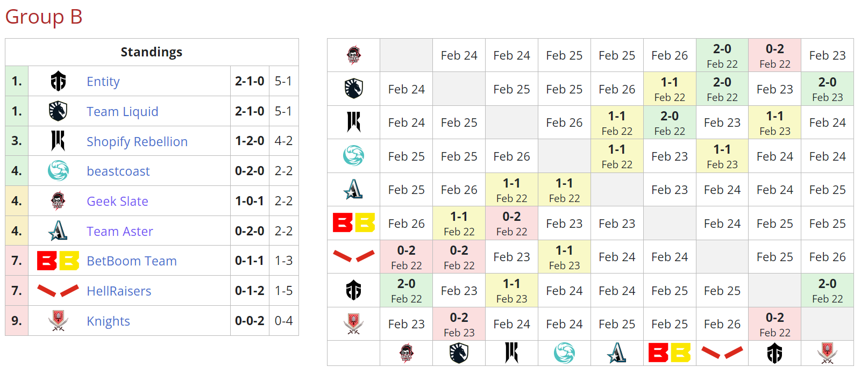
Task: Open the Shopify Rebellion team link
Action: [137, 141]
